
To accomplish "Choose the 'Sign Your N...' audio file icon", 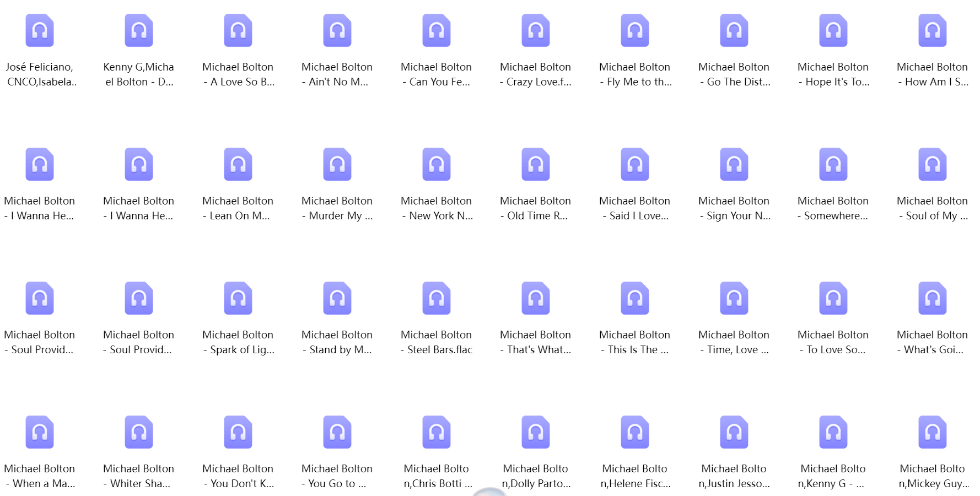I will (x=734, y=164).
